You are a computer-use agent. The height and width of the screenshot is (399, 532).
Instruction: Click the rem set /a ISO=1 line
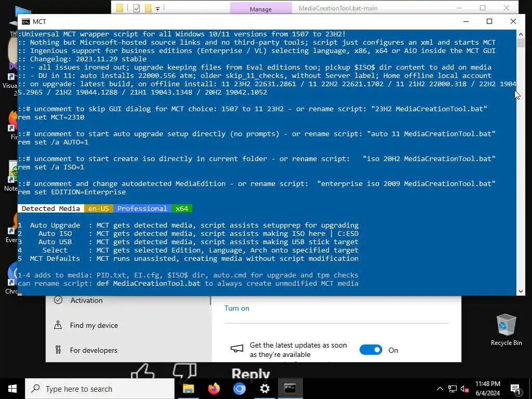51,167
